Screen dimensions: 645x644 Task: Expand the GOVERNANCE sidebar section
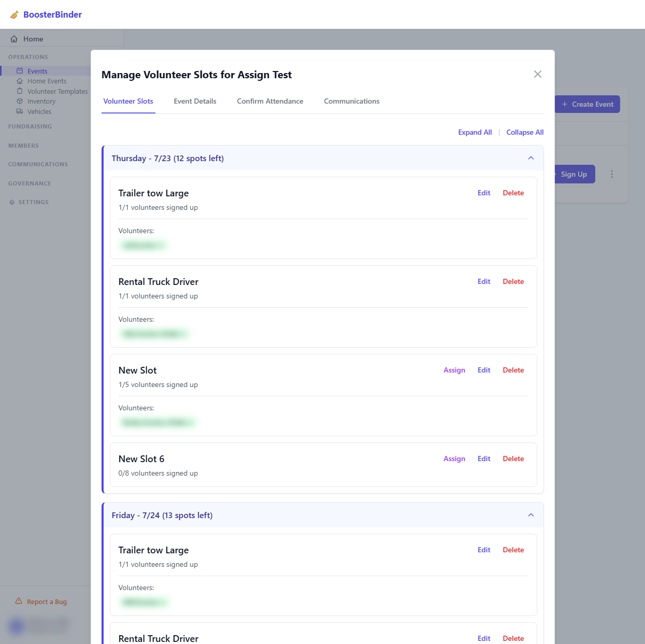click(30, 183)
